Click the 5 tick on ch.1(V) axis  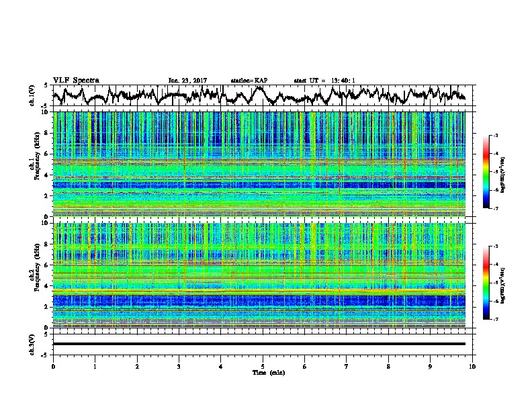point(46,86)
